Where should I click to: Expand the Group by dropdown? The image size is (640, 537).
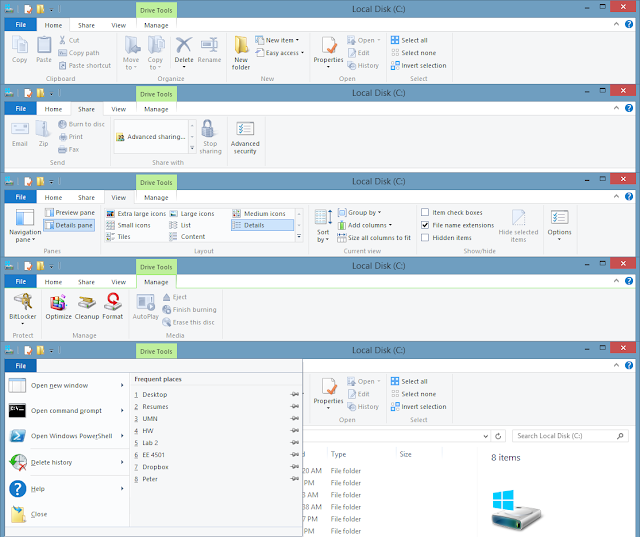379,212
